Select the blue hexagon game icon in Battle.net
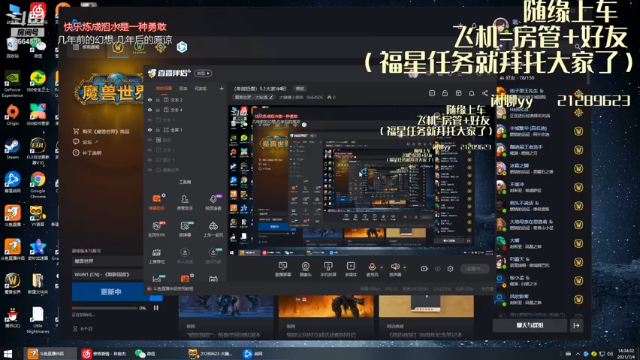 (182, 47)
